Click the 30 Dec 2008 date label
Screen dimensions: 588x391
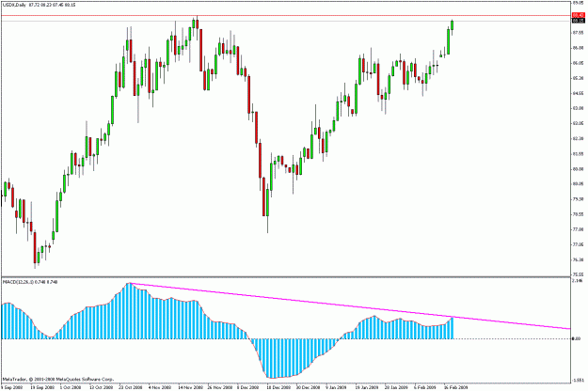pos(308,387)
